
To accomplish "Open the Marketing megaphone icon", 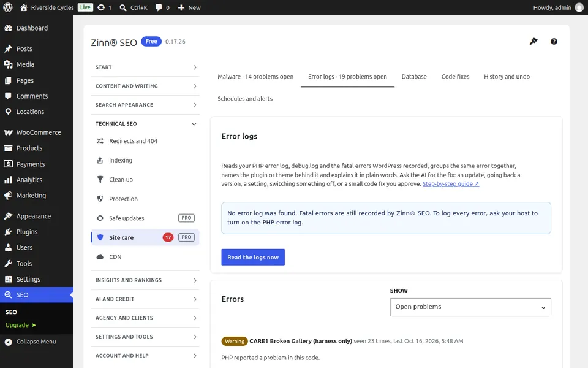I will coord(8,196).
